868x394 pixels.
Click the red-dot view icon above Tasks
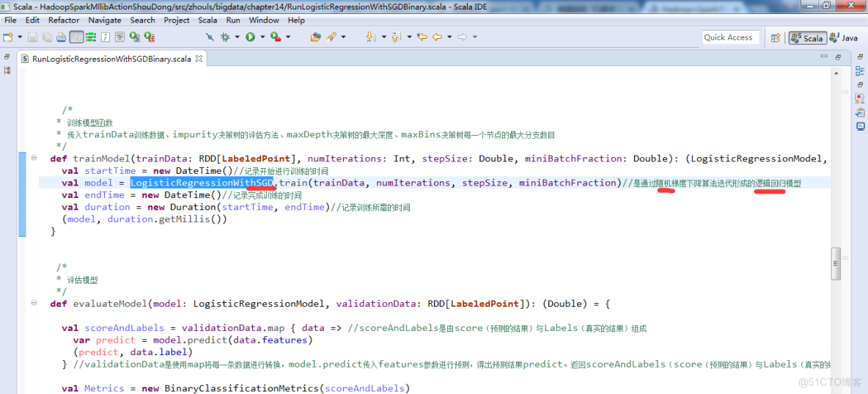coord(860,98)
